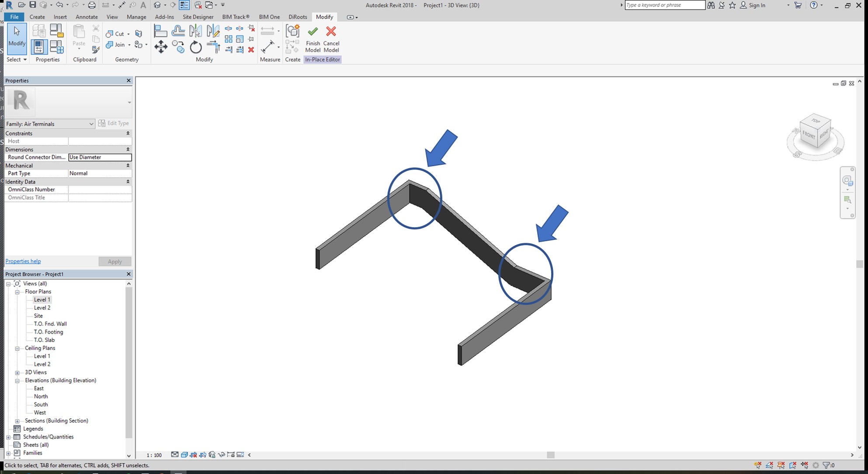
Task: Open the Properties help link
Action: [x=23, y=261]
